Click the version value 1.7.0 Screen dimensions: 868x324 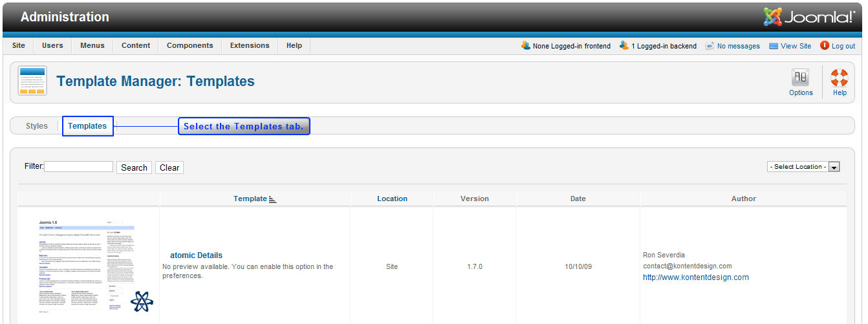pyautogui.click(x=475, y=266)
